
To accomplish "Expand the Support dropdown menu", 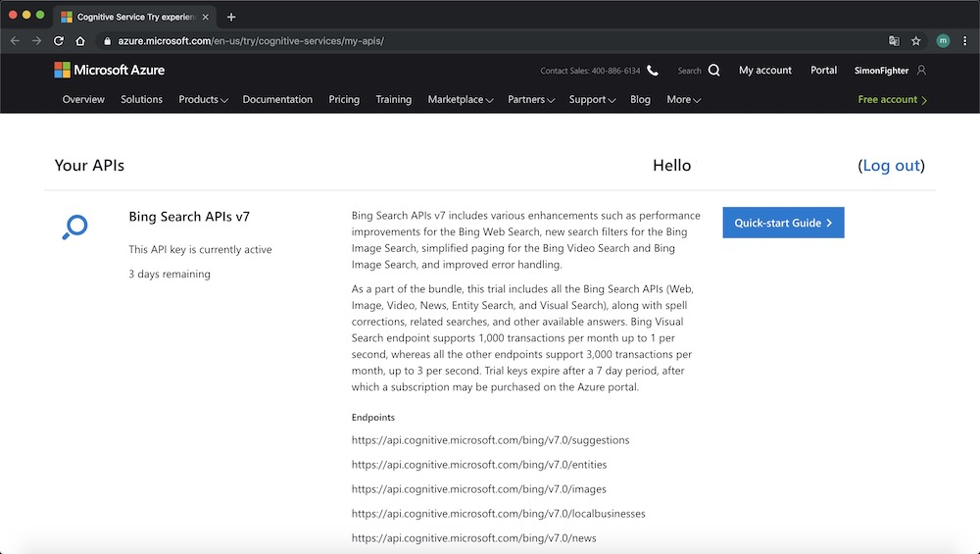I will tap(592, 100).
